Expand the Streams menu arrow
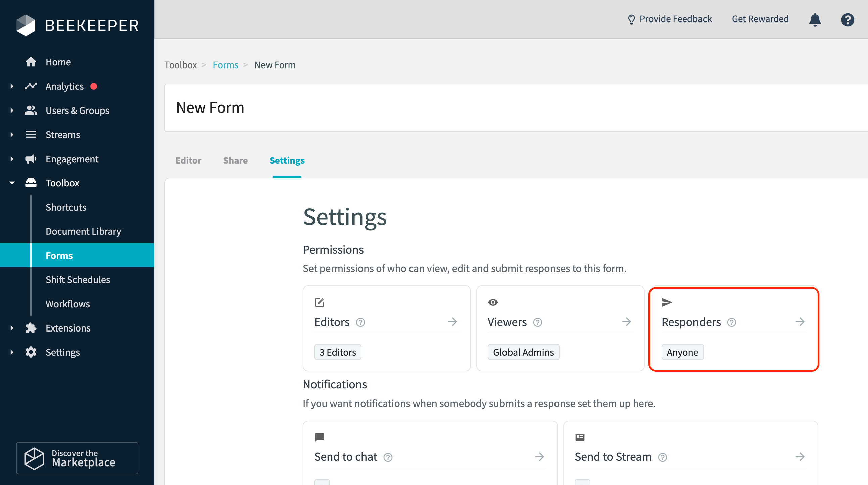This screenshot has width=868, height=485. [x=12, y=135]
